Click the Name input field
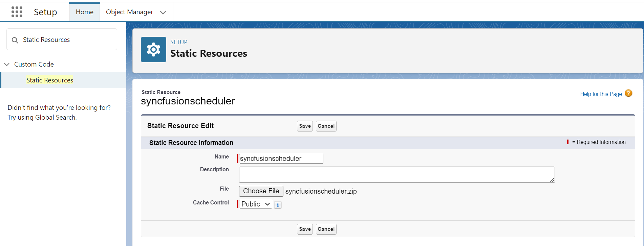Viewport: 644px width, 246px height. coord(281,158)
